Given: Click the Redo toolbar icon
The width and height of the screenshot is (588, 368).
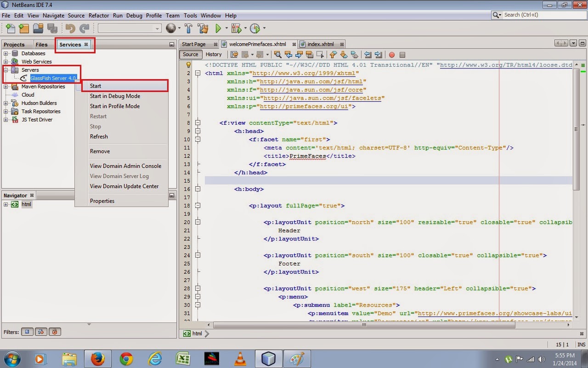Looking at the screenshot, I should point(84,29).
